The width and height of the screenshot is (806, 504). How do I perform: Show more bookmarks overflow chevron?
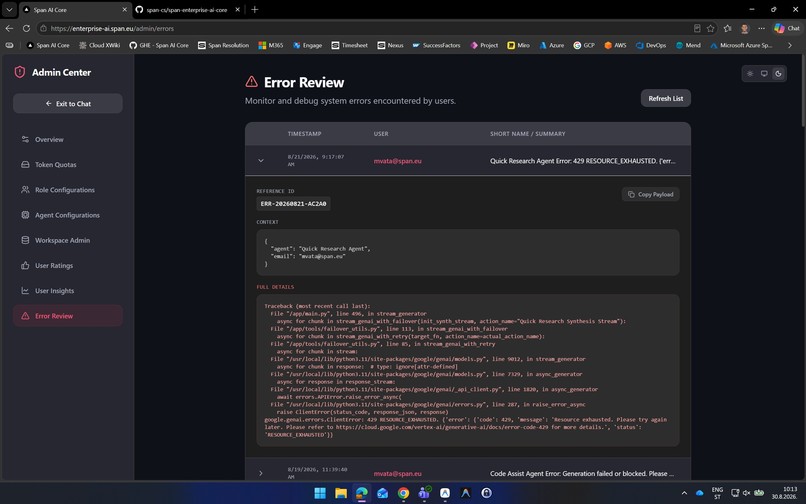click(x=790, y=45)
